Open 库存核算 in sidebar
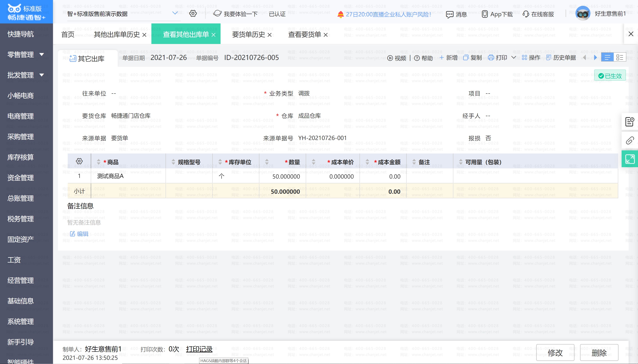 (21, 157)
